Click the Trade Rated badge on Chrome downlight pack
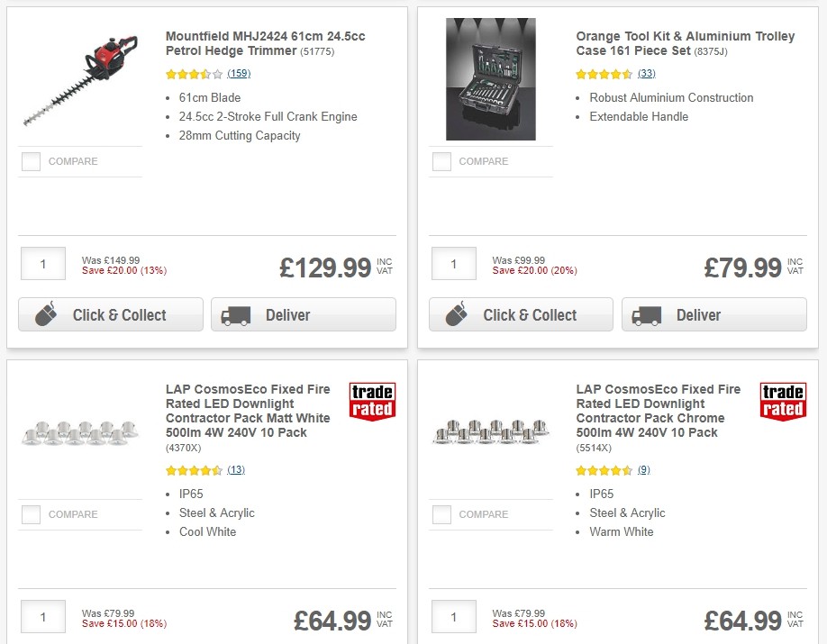 [x=782, y=403]
